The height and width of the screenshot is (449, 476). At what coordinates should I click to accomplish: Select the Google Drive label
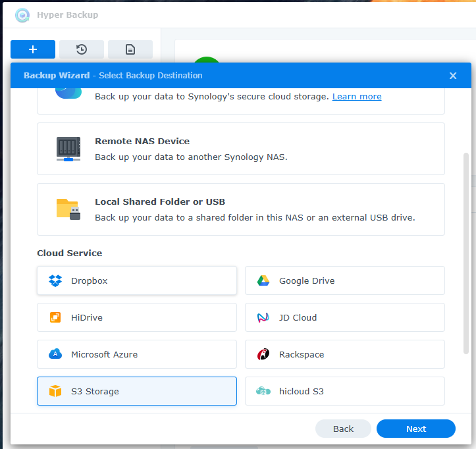(x=307, y=281)
